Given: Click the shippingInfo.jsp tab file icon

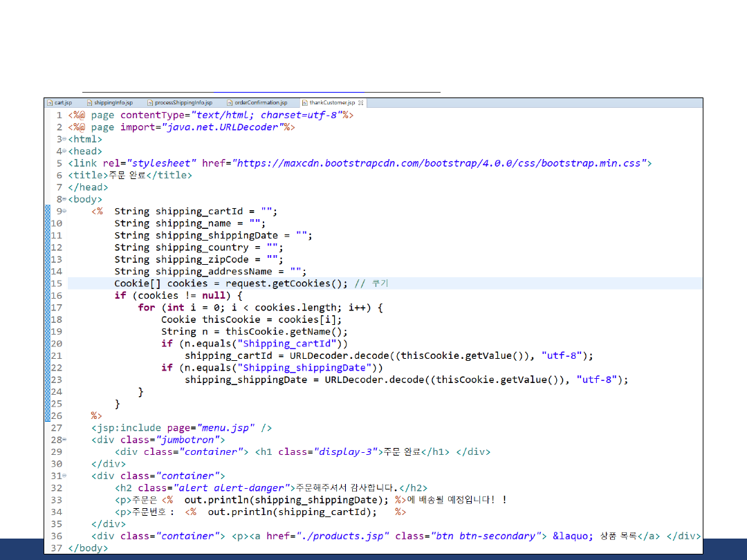Looking at the screenshot, I should point(90,103).
